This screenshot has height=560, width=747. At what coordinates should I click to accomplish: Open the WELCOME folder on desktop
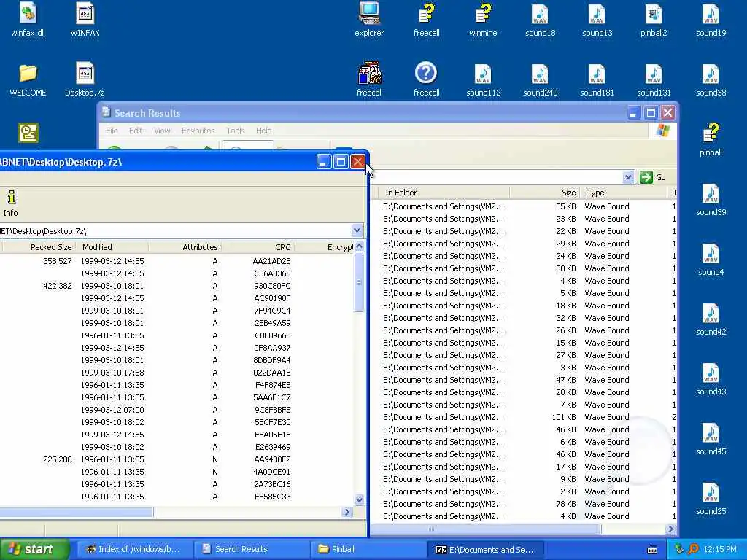pos(28,80)
